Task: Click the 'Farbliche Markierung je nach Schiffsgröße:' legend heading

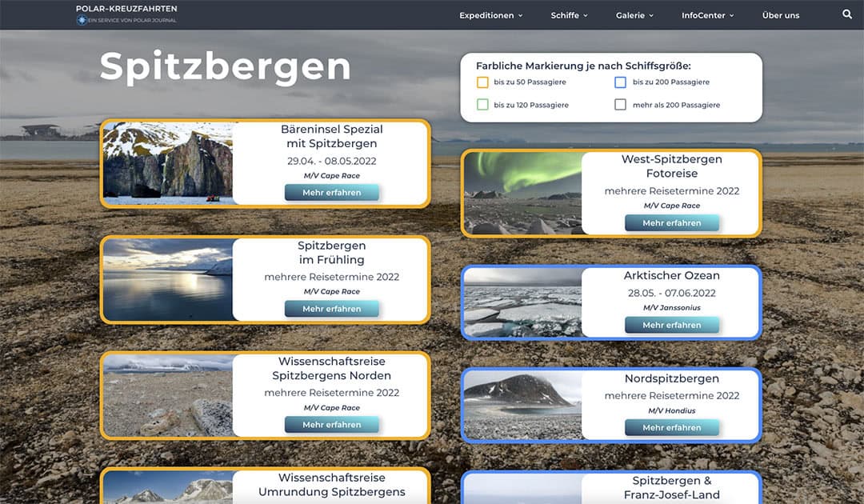Action: coord(583,66)
